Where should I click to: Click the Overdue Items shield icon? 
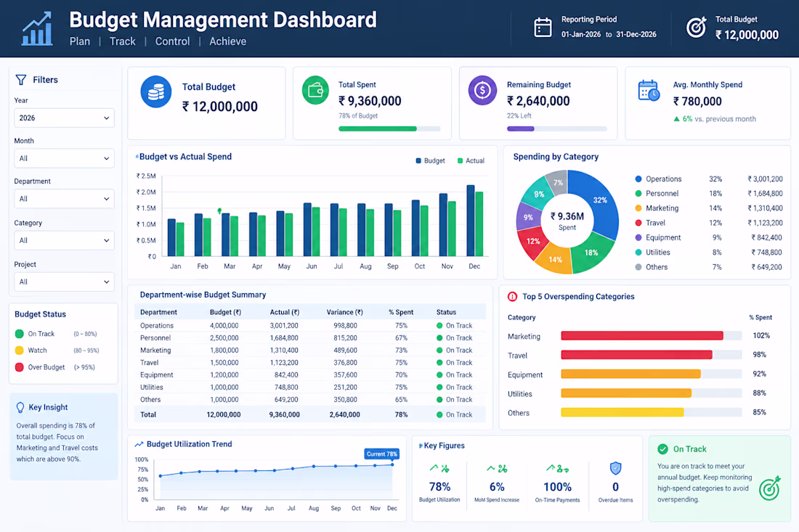pyautogui.click(x=615, y=468)
